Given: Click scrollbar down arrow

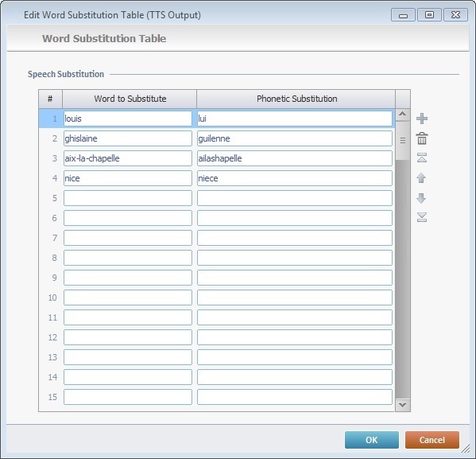Looking at the screenshot, I should 403,405.
